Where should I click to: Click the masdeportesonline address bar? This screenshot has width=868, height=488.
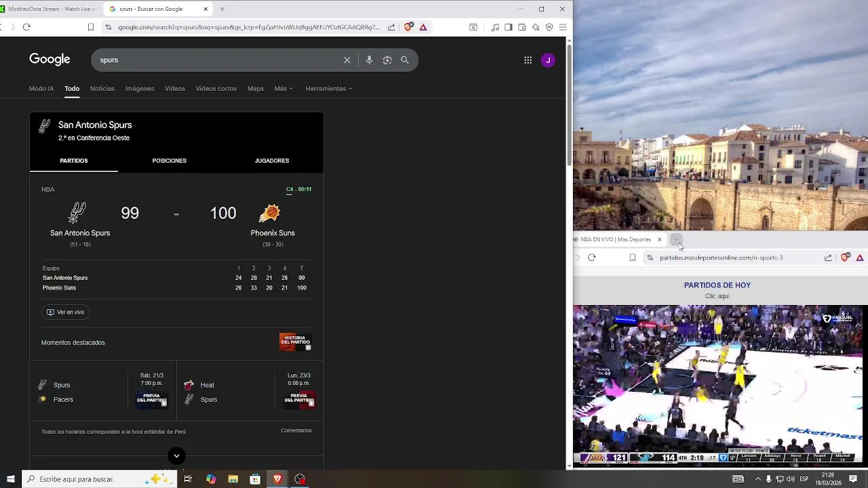point(721,258)
